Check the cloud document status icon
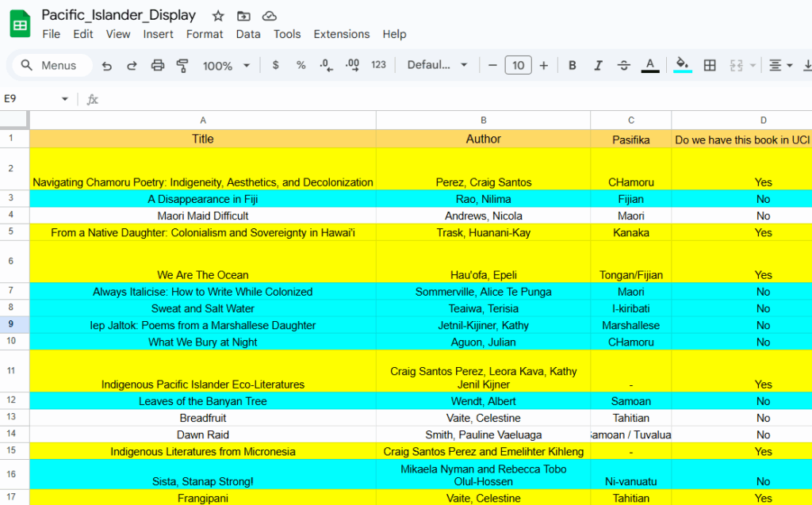This screenshot has height=505, width=812. click(270, 16)
